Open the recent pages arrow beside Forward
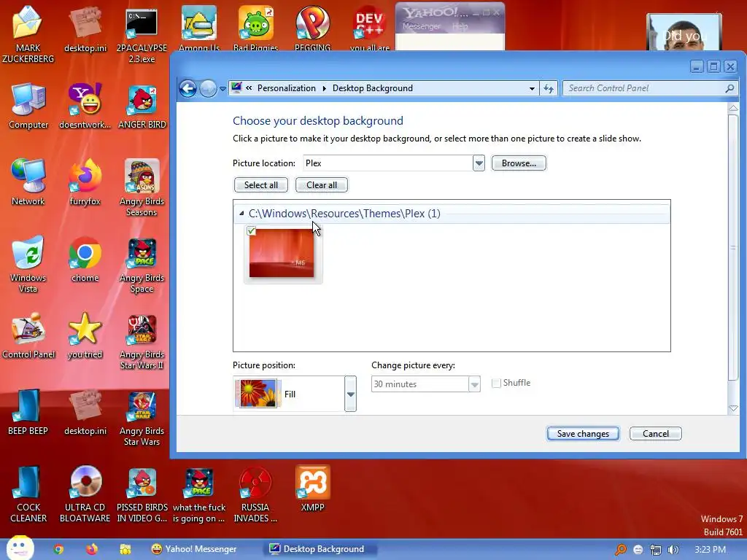The height and width of the screenshot is (560, 747). 222,88
